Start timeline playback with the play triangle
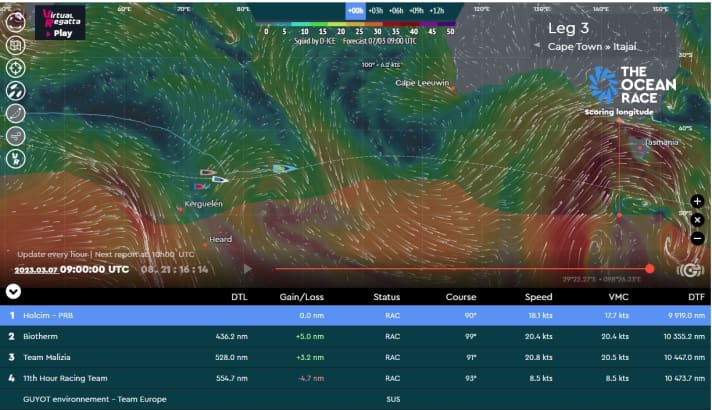 [x=247, y=269]
